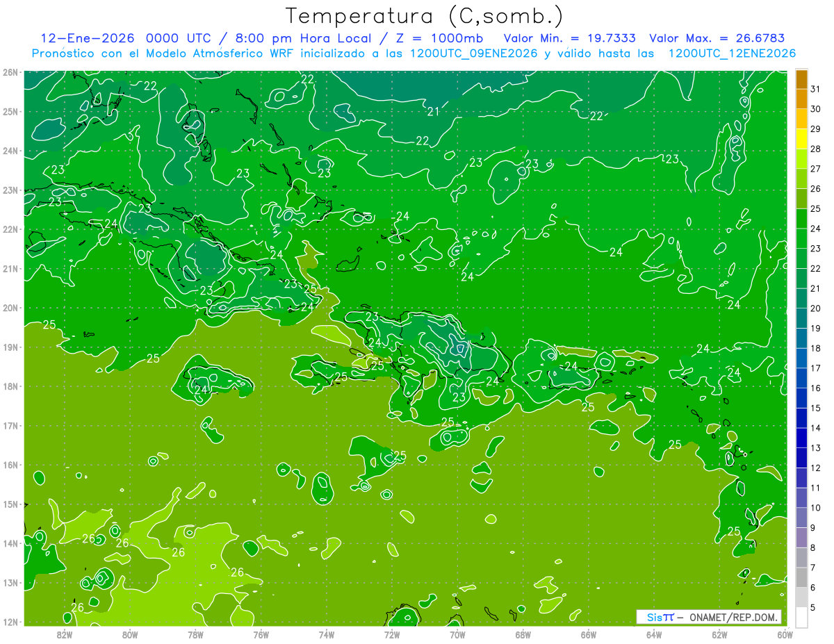This screenshot has height=644, width=834.
Task: Click longitude axis label "78W"
Action: 195,634
